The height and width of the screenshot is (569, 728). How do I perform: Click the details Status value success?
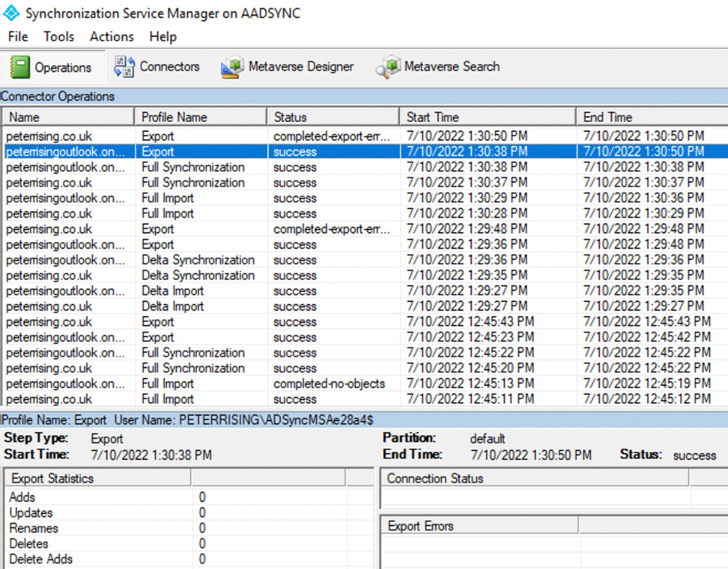695,455
